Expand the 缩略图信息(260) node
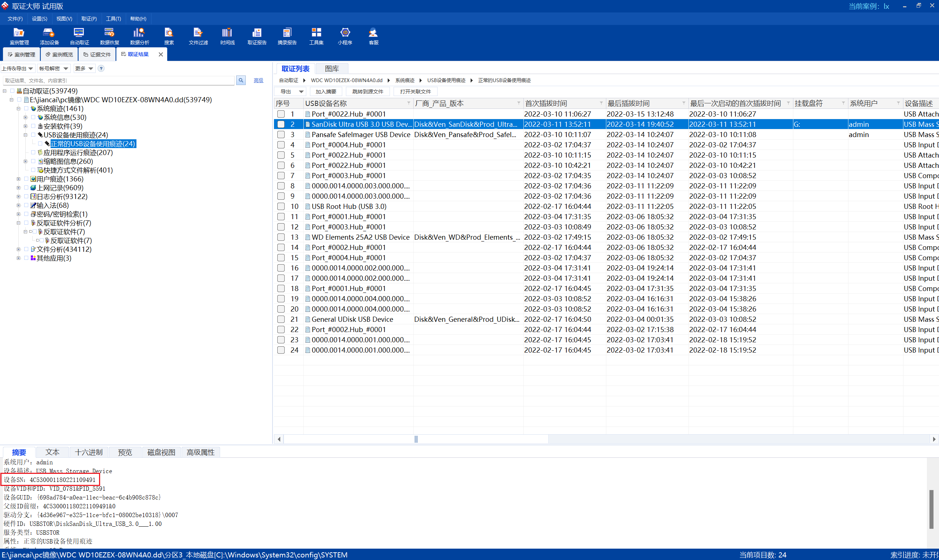Screen dimensions: 939x560 click(x=26, y=162)
